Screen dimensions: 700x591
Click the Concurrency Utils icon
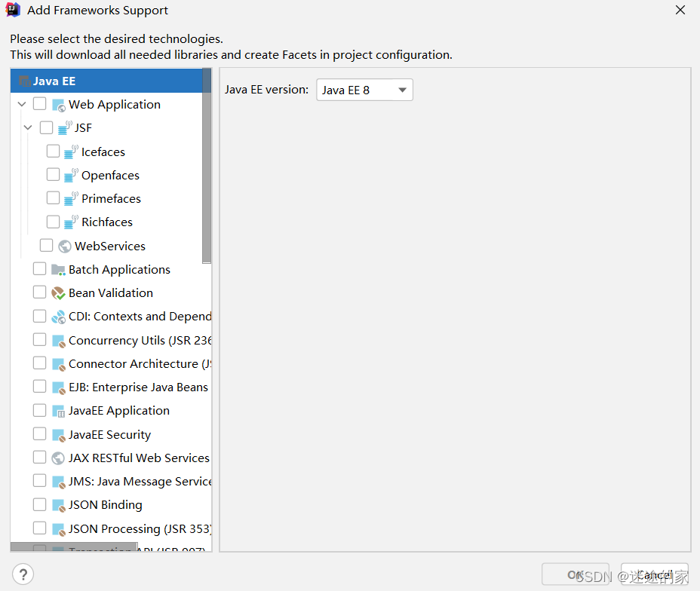(59, 341)
